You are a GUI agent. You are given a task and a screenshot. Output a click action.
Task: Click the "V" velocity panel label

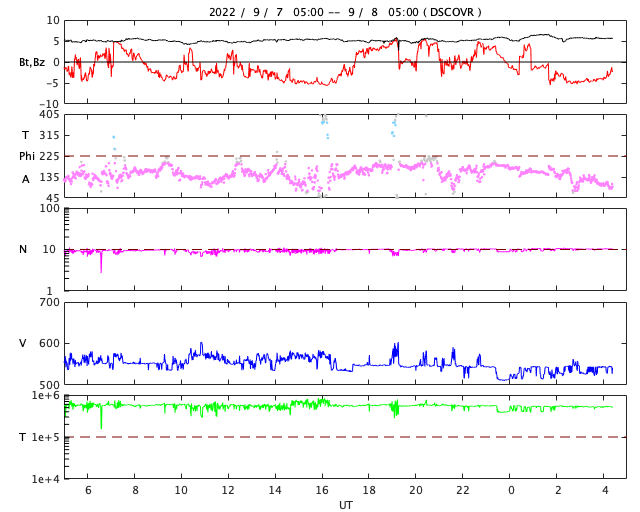coord(23,343)
